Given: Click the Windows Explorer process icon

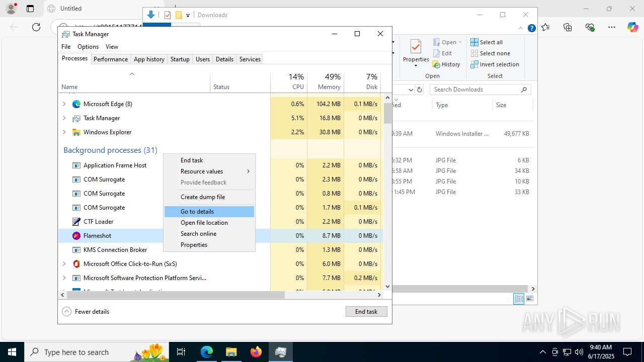Looking at the screenshot, I should [x=76, y=132].
